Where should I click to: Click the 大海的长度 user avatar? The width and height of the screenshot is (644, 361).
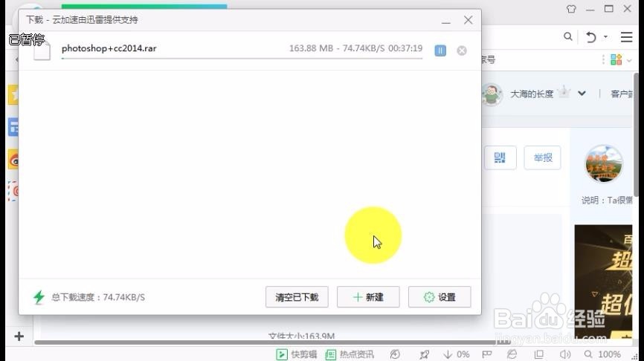tap(492, 94)
